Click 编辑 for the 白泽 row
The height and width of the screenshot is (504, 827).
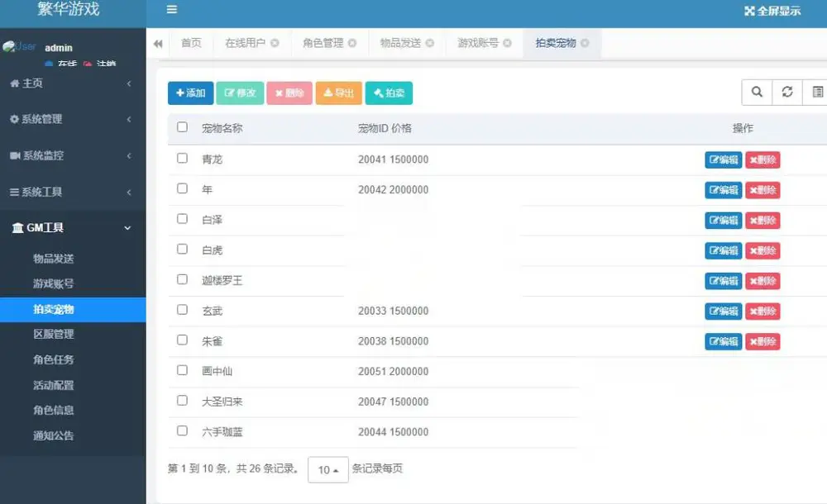click(x=723, y=221)
